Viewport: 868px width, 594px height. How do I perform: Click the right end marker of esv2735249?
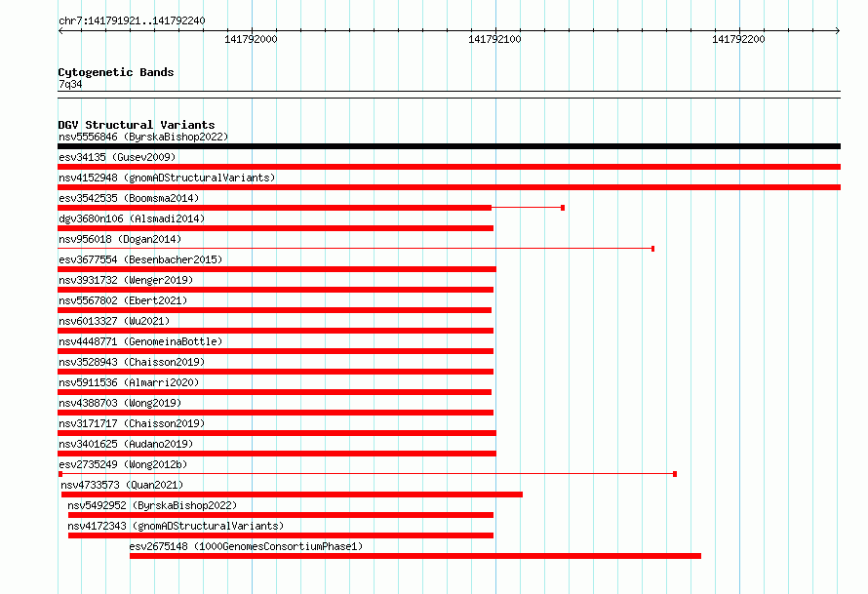pos(675,474)
